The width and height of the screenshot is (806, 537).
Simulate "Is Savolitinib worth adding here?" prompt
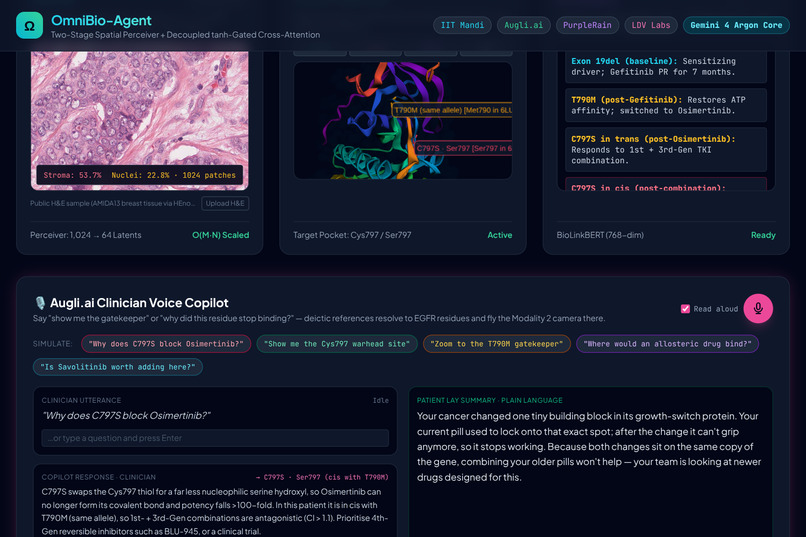tap(118, 367)
